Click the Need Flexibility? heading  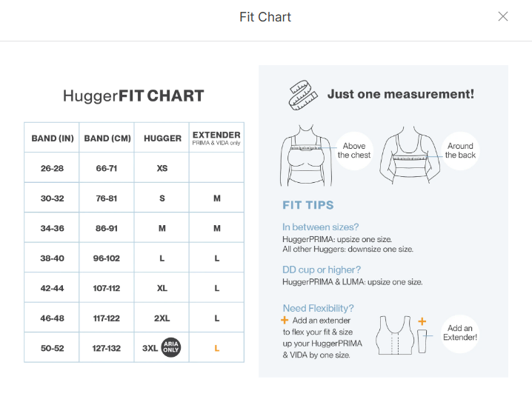point(318,308)
